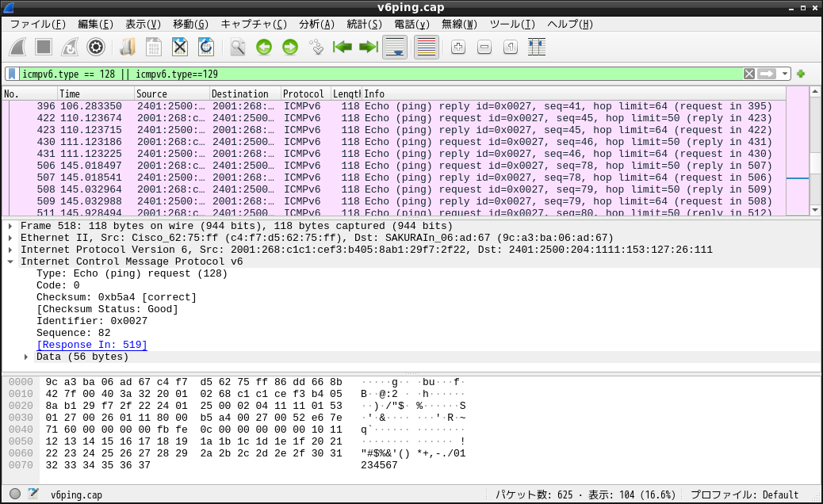Image resolution: width=823 pixels, height=504 pixels.
Task: Open a capture file icon
Action: coord(128,48)
